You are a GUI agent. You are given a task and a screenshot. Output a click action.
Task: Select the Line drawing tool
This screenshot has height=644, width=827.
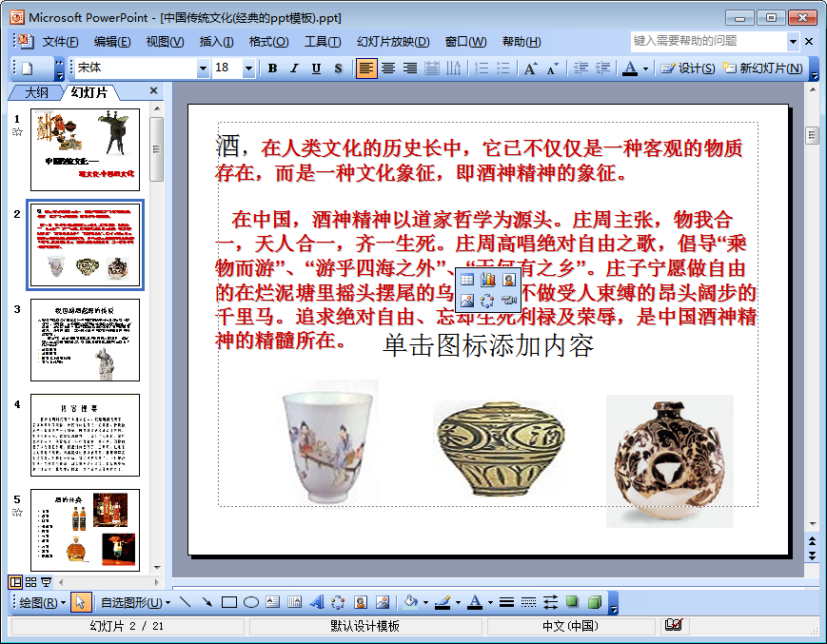(185, 602)
